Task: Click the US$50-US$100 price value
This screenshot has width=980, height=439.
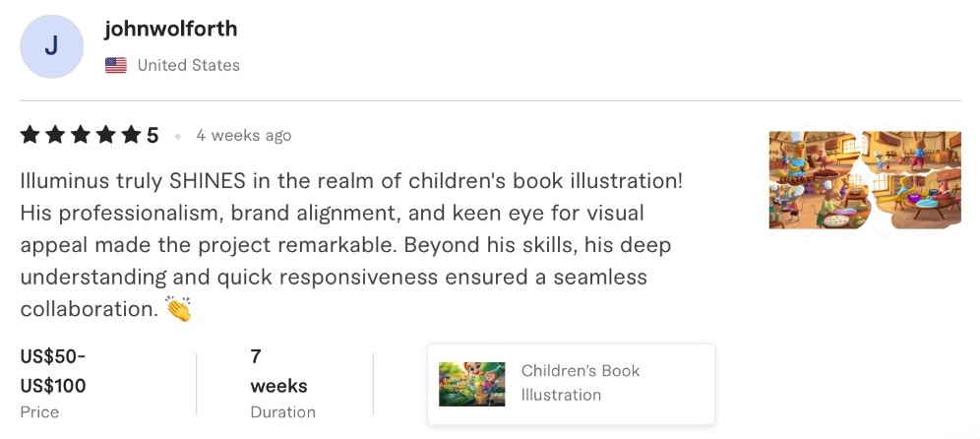Action: click(x=53, y=371)
